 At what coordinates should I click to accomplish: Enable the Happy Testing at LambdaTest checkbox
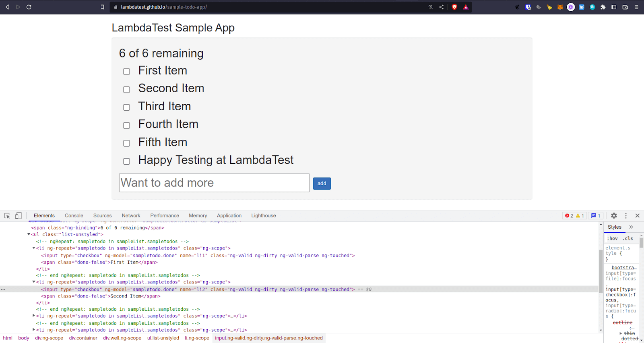[126, 161]
